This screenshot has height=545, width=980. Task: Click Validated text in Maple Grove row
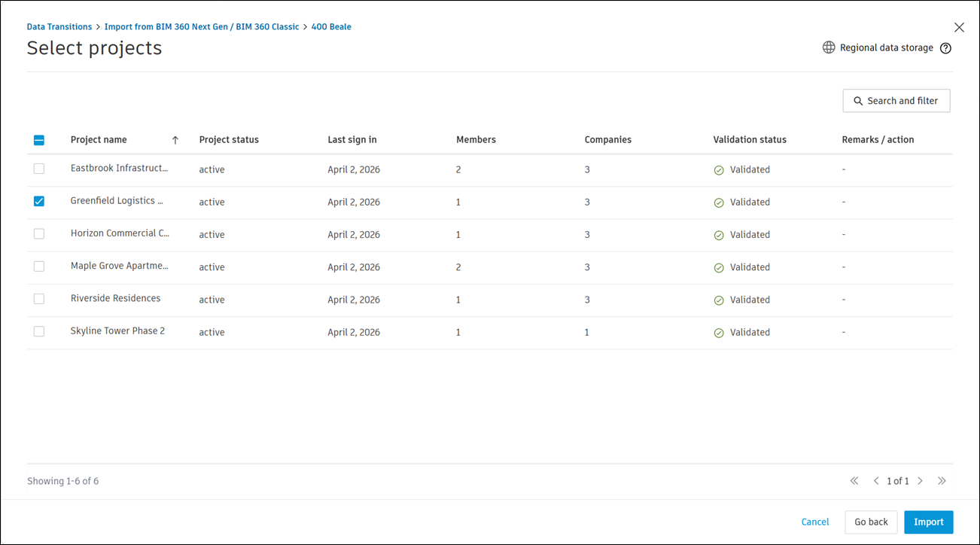[750, 267]
